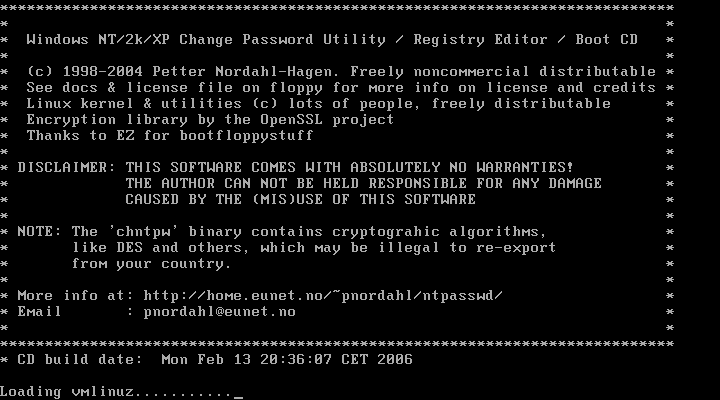Click 'THE AUTHOR CAN NOT BE HELD RESPONSIBLE' line
720x400 pixels.
coord(364,183)
